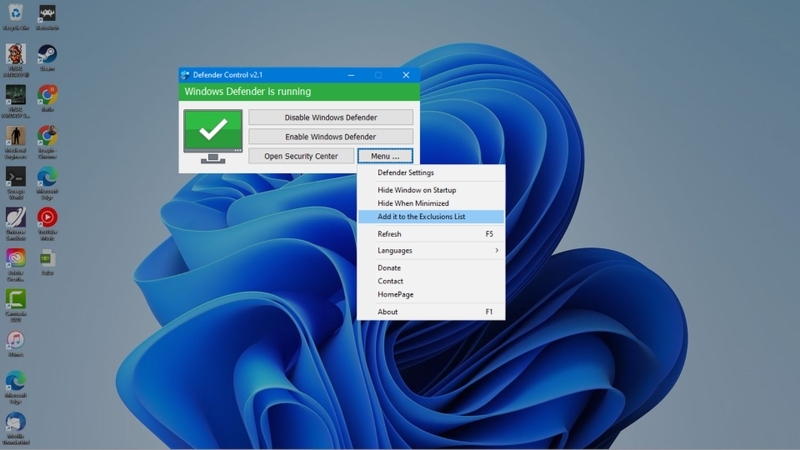Image resolution: width=800 pixels, height=450 pixels.
Task: Select Refresh in the menu
Action: 431,234
